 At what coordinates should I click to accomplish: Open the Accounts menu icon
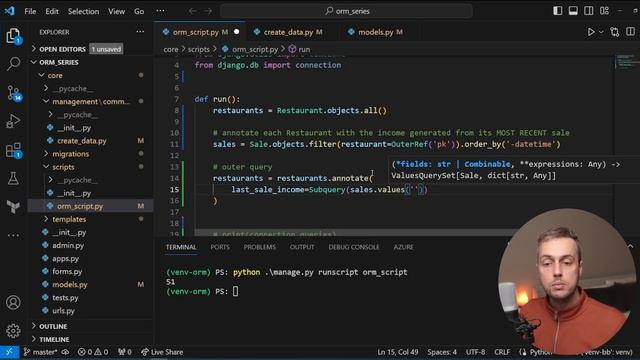(x=13, y=302)
